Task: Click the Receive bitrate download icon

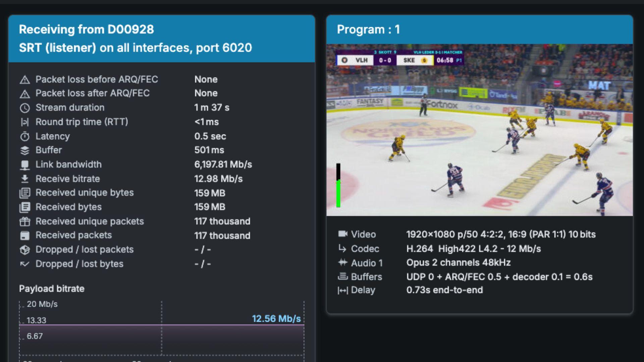Action: [25, 179]
